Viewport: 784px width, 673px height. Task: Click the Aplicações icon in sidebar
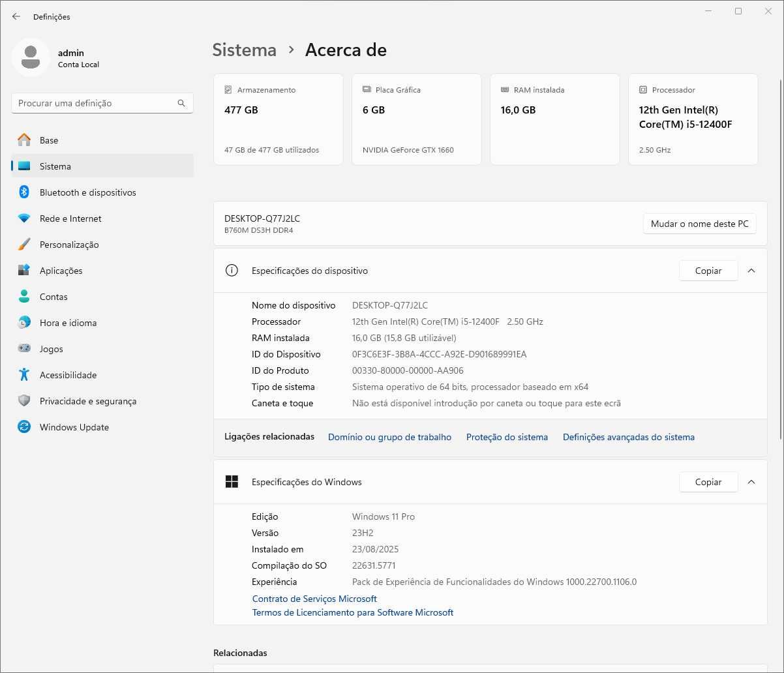click(24, 271)
